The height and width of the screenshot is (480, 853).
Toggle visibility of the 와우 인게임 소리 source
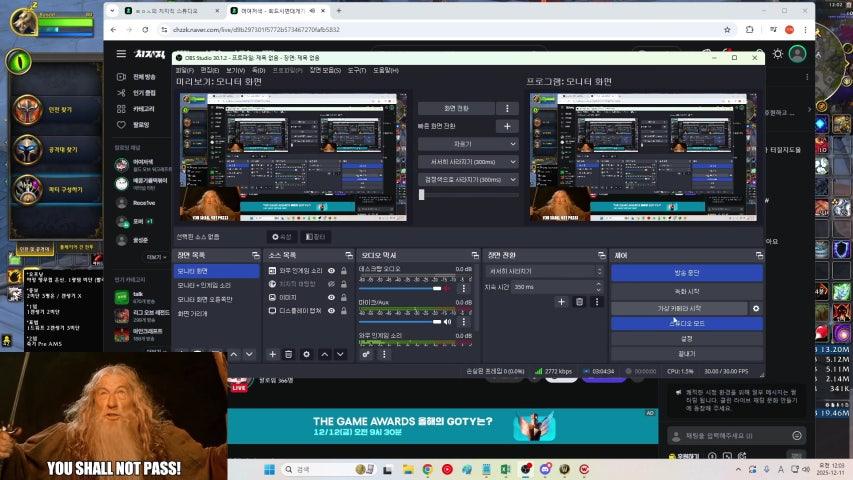tap(331, 271)
